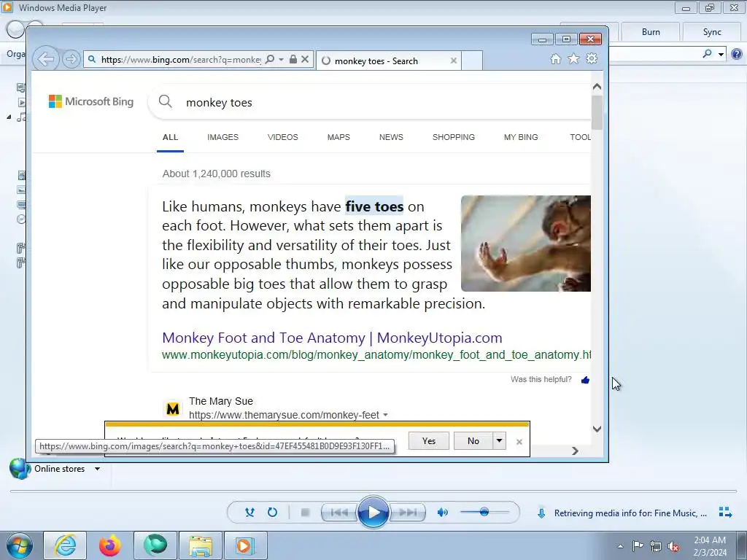This screenshot has height=560, width=747.
Task: Click No on the notification bar
Action: (x=473, y=441)
